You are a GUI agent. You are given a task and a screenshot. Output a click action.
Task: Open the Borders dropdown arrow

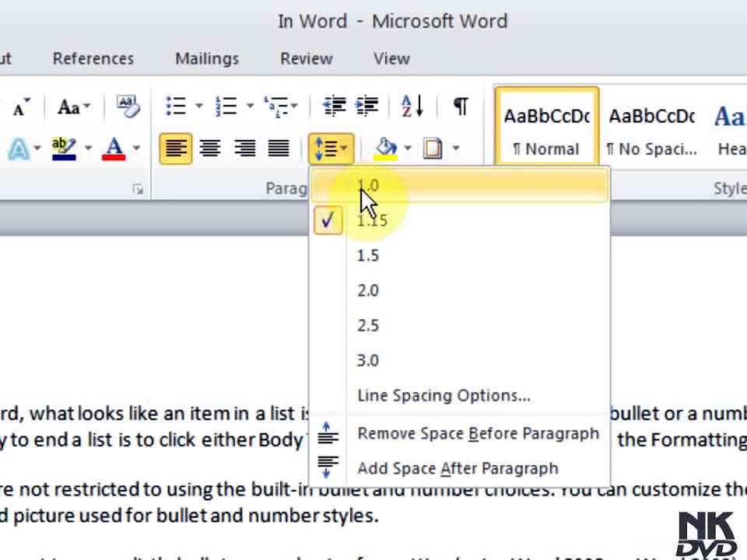(456, 149)
